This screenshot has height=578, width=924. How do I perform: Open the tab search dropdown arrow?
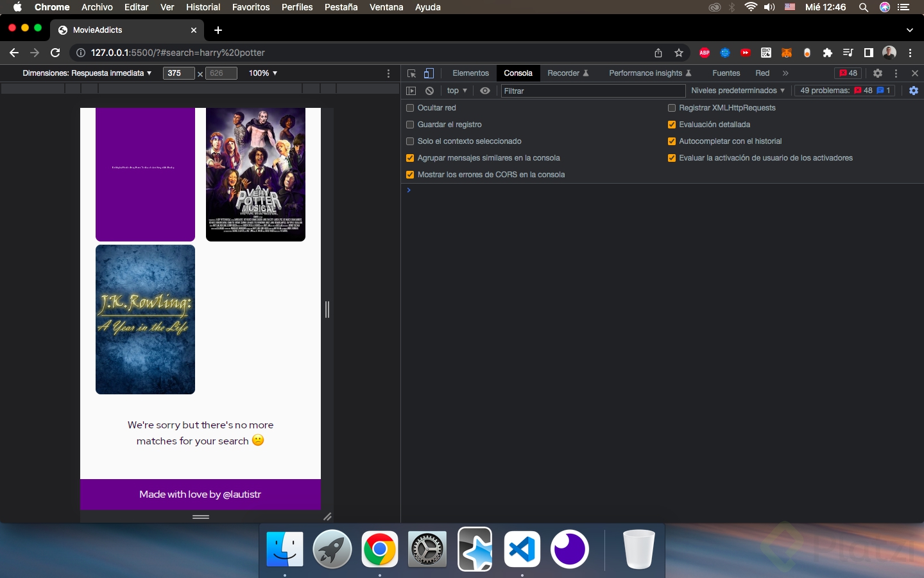[910, 30]
